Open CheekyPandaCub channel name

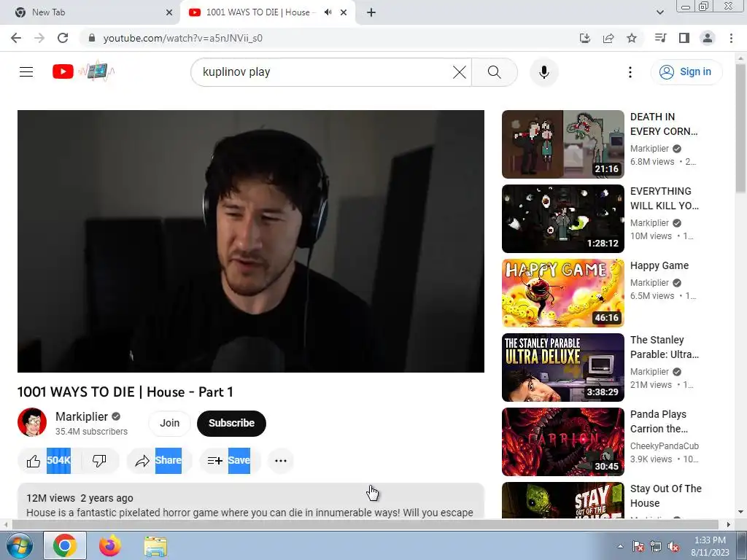(664, 446)
